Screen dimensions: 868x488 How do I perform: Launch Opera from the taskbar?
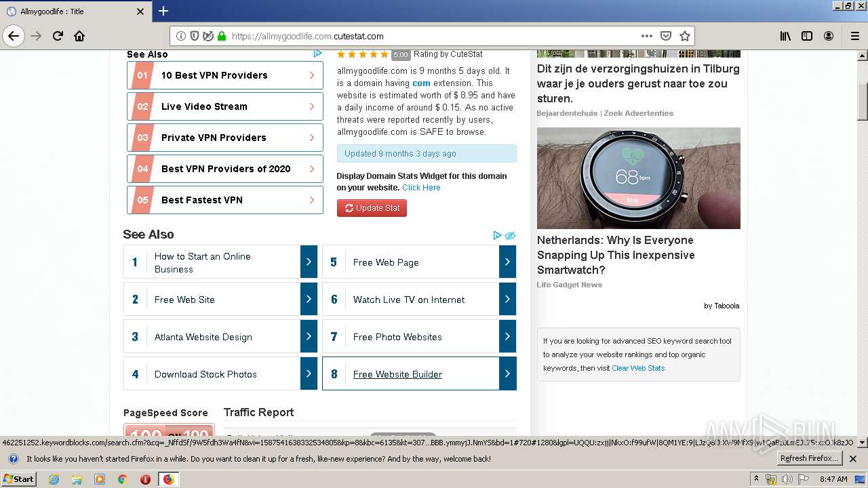pos(145,479)
